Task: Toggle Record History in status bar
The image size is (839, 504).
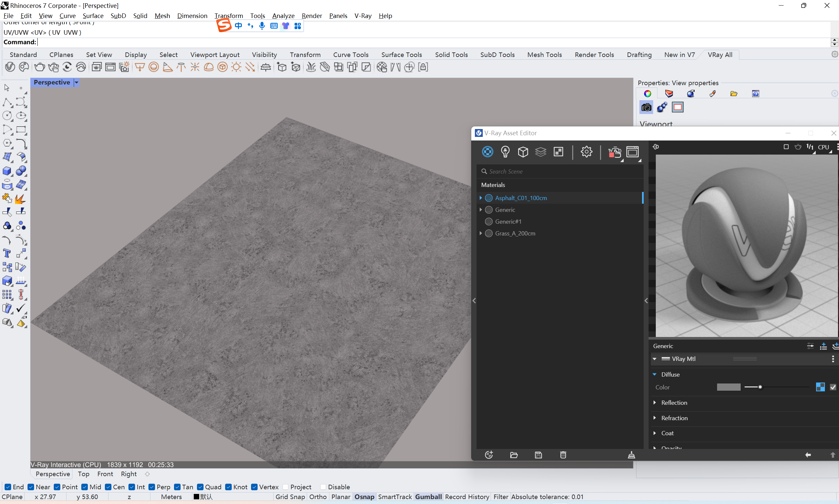Action: (467, 496)
